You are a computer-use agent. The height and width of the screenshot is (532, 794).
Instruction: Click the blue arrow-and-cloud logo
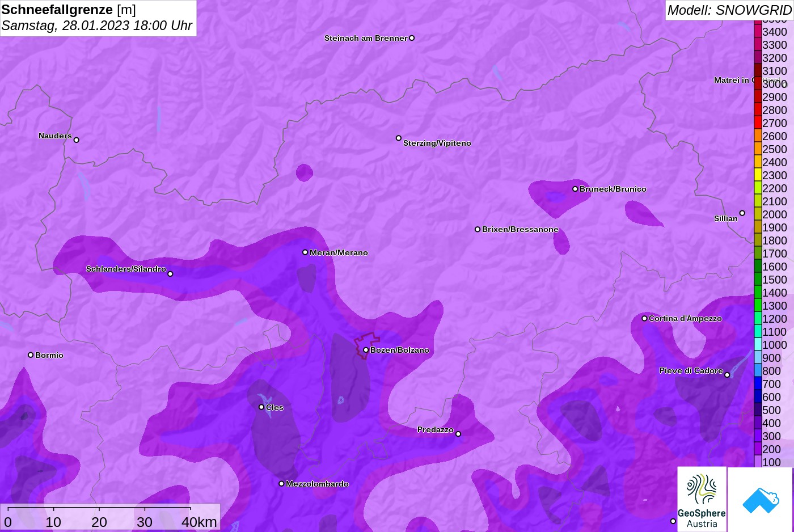(x=761, y=499)
